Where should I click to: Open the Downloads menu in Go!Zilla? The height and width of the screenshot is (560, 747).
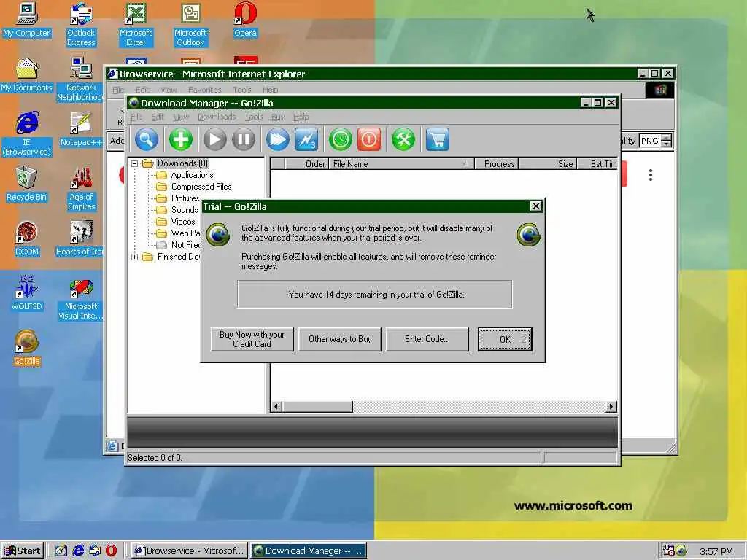[x=217, y=117]
